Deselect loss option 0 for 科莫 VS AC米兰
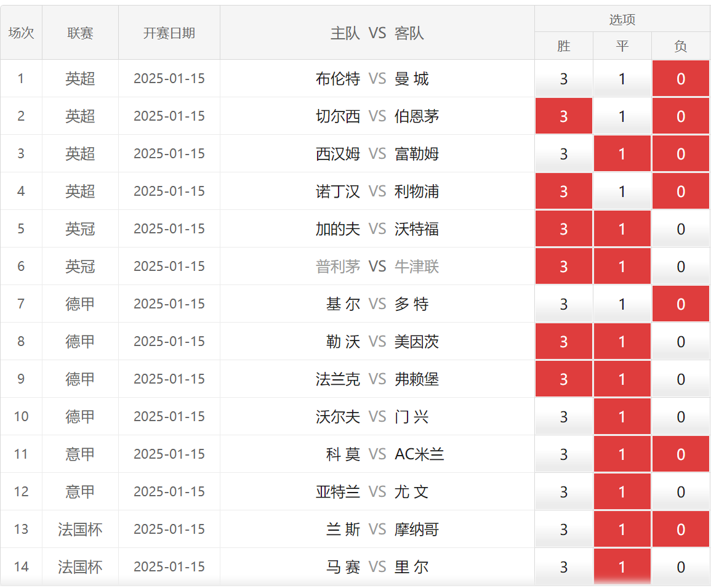The width and height of the screenshot is (711, 588). pyautogui.click(x=681, y=454)
